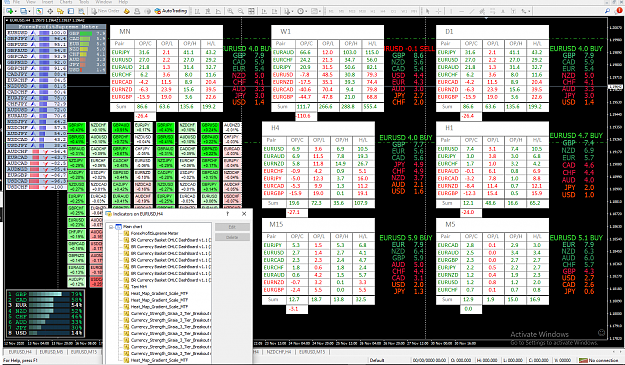Screen dimensions: 625x365
Task: Zoom in on the chart
Action: (230, 11)
